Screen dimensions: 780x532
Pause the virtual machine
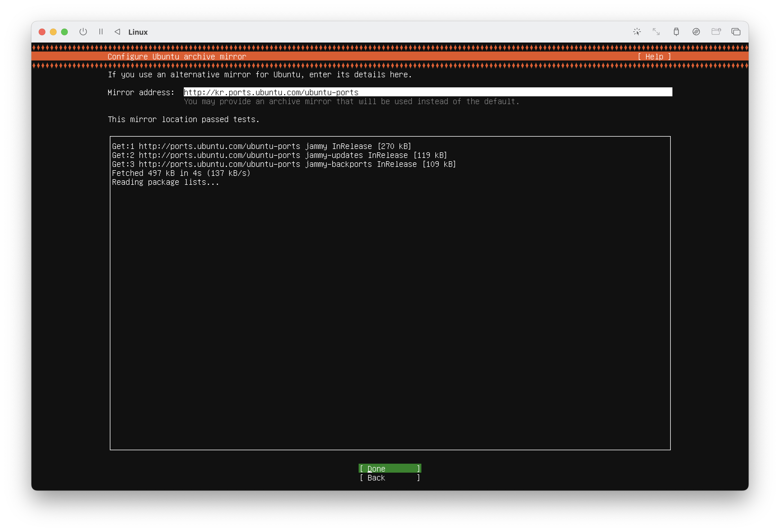click(101, 32)
